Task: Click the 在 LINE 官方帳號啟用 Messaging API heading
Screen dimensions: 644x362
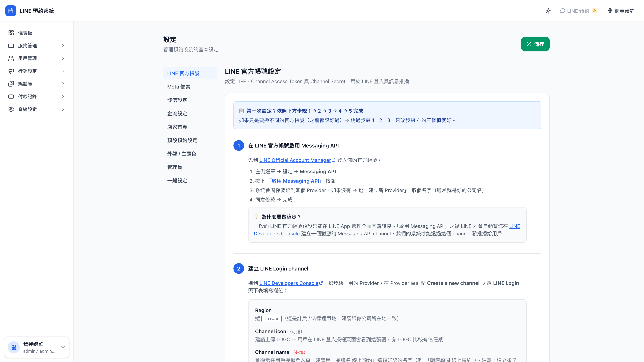Action: coord(293,146)
